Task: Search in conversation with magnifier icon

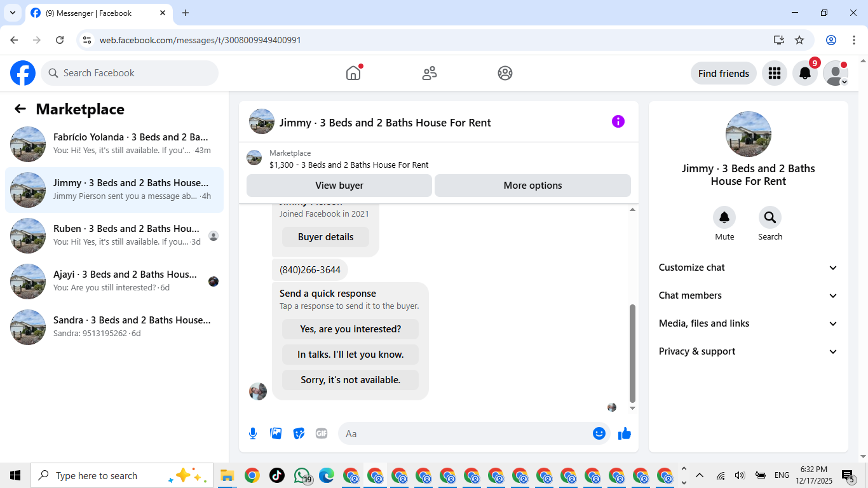Action: click(x=770, y=218)
